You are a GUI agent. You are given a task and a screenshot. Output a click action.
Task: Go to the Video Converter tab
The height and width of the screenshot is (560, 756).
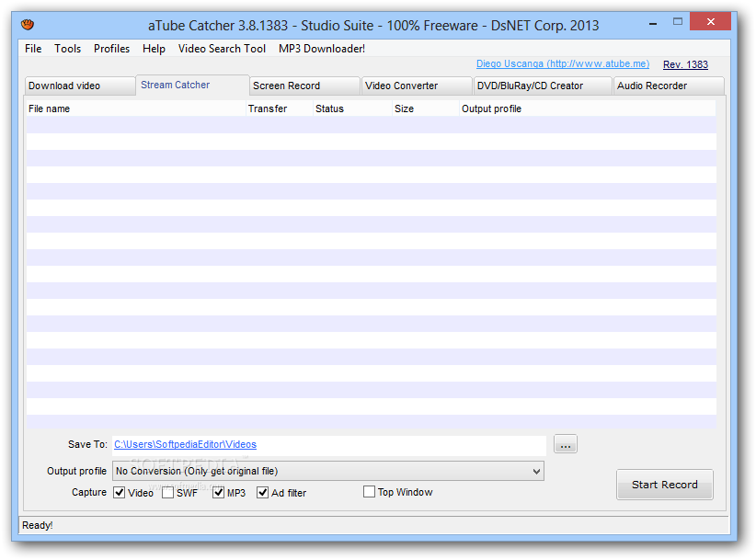(x=417, y=86)
